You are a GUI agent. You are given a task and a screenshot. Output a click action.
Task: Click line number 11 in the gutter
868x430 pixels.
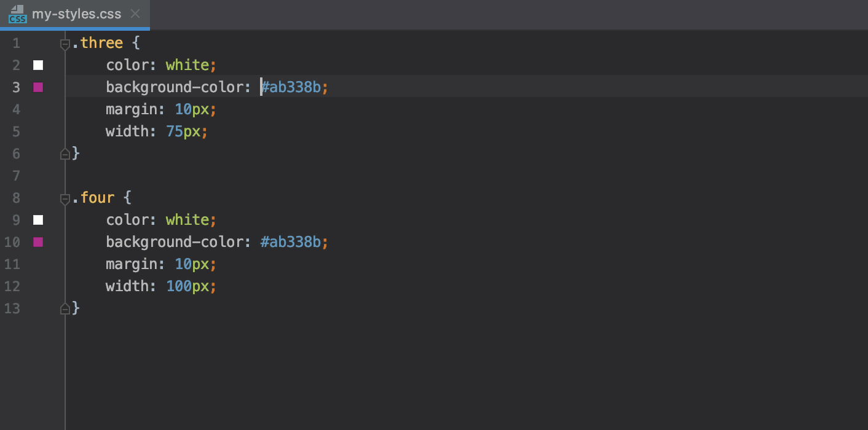click(x=12, y=264)
